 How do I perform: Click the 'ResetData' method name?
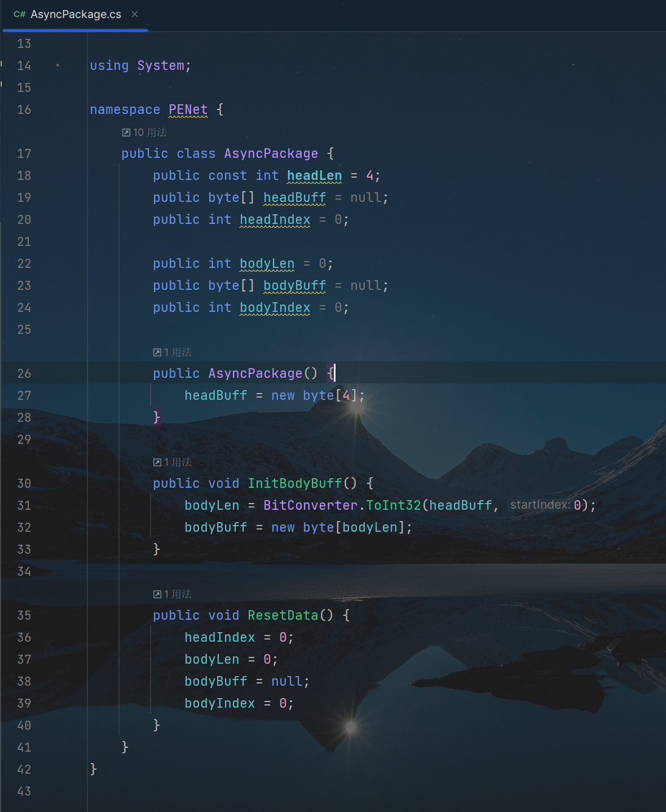[x=283, y=616]
